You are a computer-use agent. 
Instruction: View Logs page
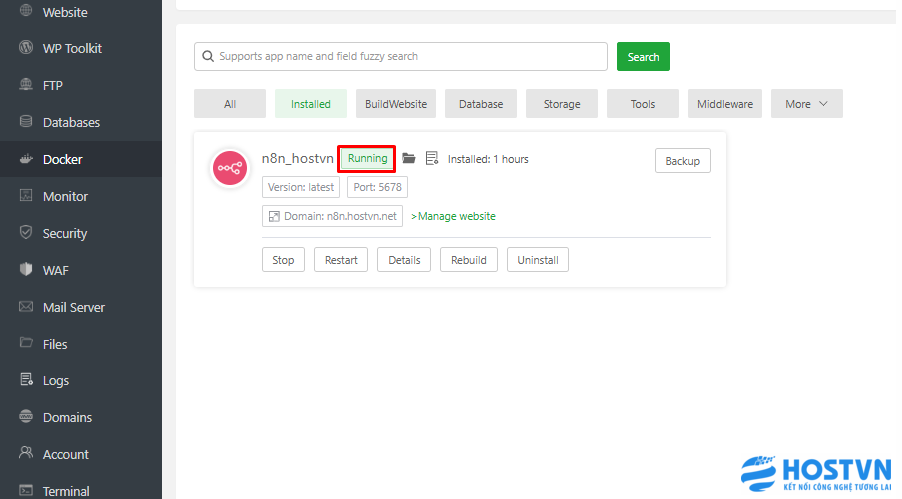click(56, 380)
